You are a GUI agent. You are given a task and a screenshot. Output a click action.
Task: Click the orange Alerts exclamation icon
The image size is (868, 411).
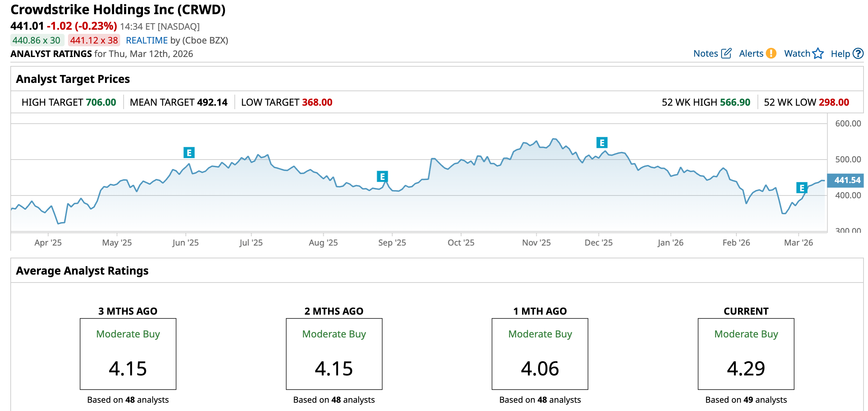(771, 54)
